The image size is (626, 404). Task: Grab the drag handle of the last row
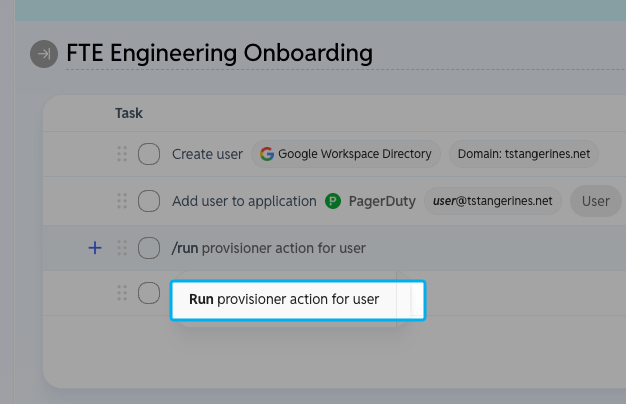[x=122, y=293]
